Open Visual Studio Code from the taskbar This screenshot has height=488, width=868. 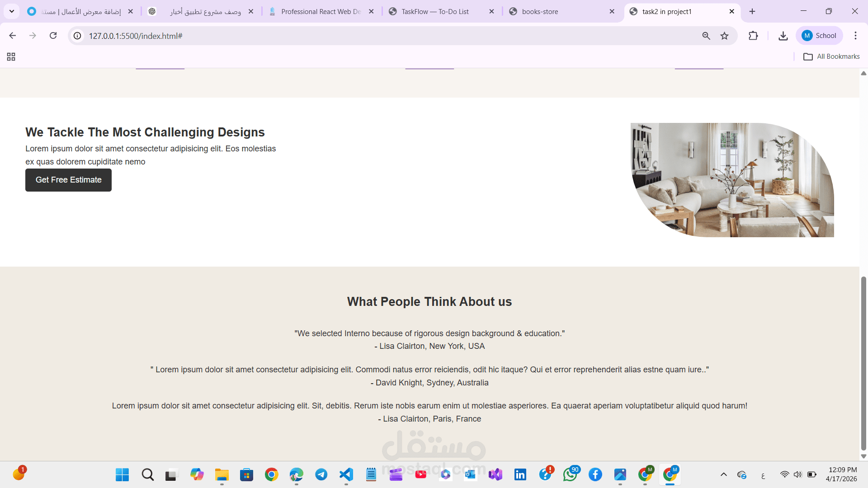pos(346,474)
